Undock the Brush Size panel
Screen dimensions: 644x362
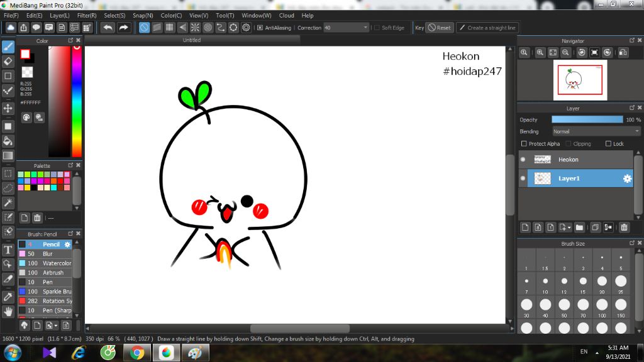(631, 243)
